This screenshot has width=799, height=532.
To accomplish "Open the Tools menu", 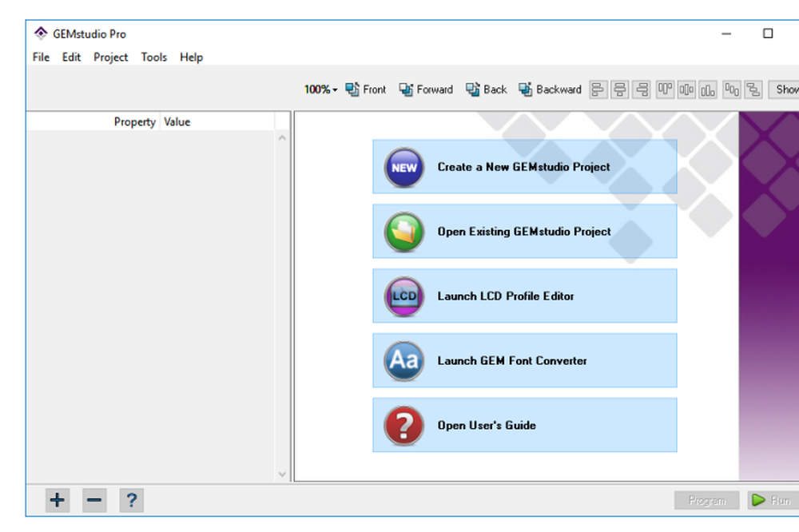I will point(154,57).
